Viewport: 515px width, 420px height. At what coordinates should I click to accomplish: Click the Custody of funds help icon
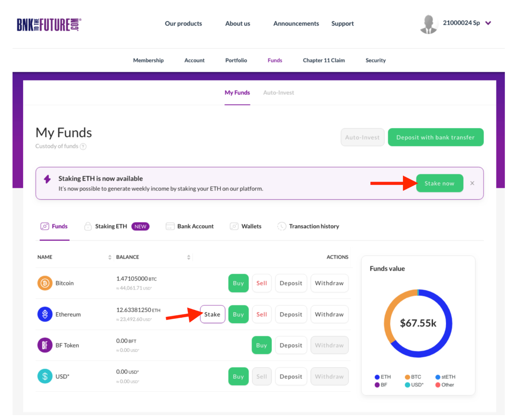click(x=83, y=146)
